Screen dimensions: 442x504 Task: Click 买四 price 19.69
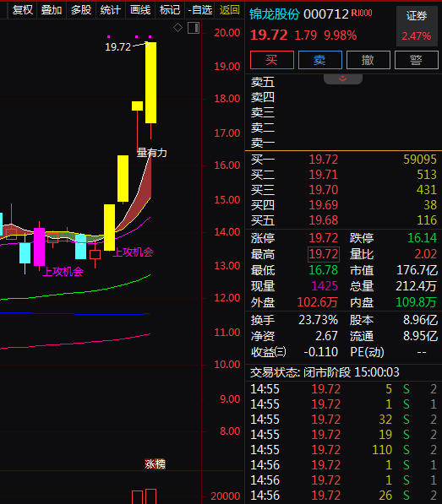(324, 205)
